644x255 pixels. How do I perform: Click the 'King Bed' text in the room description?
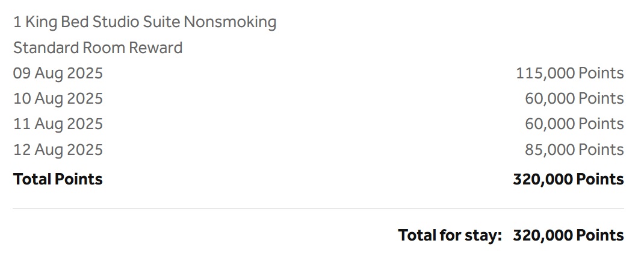(x=57, y=22)
